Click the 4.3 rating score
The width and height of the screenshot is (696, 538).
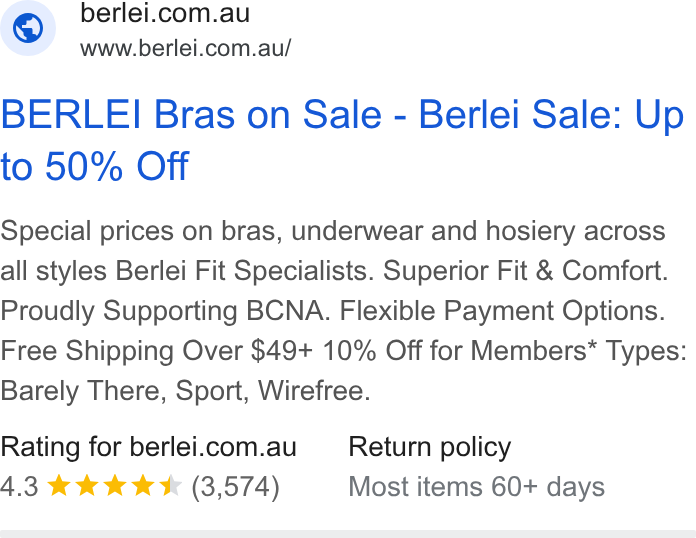[x=19, y=487]
